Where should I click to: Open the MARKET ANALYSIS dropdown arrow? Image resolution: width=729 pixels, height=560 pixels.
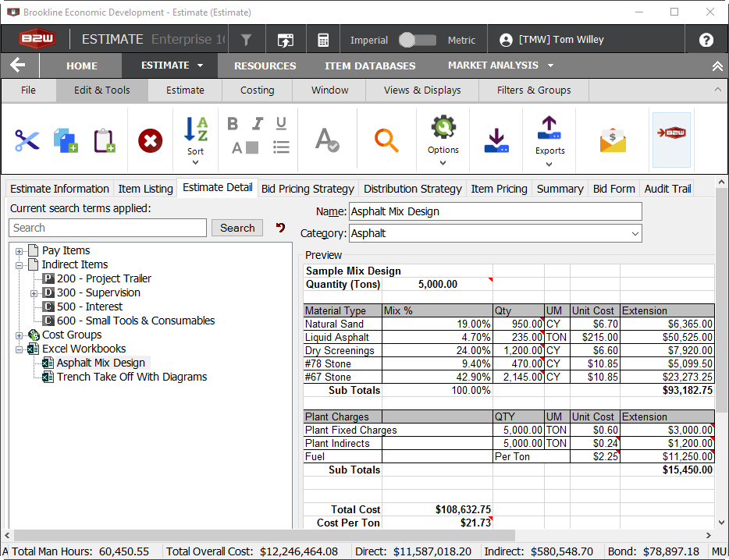550,66
